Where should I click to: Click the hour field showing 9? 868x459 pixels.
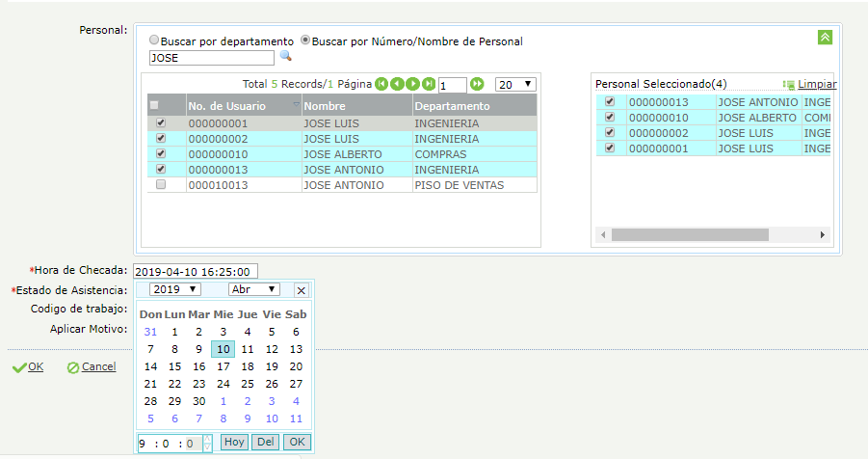tap(144, 444)
